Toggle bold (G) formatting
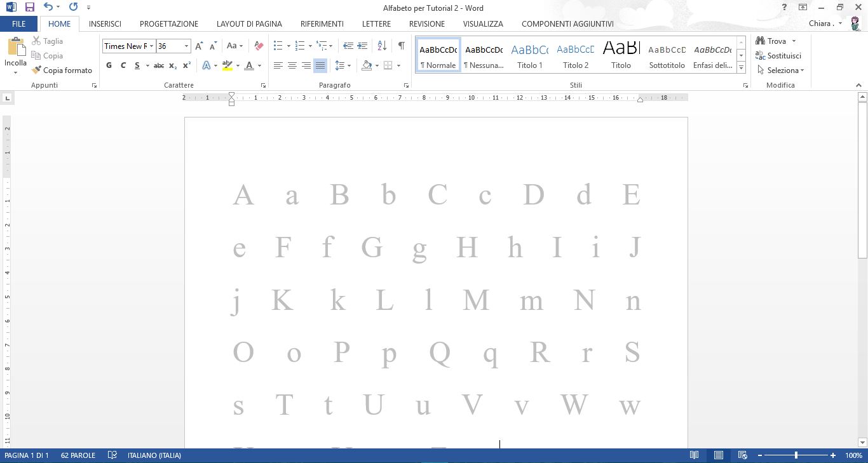The image size is (868, 463). 109,65
